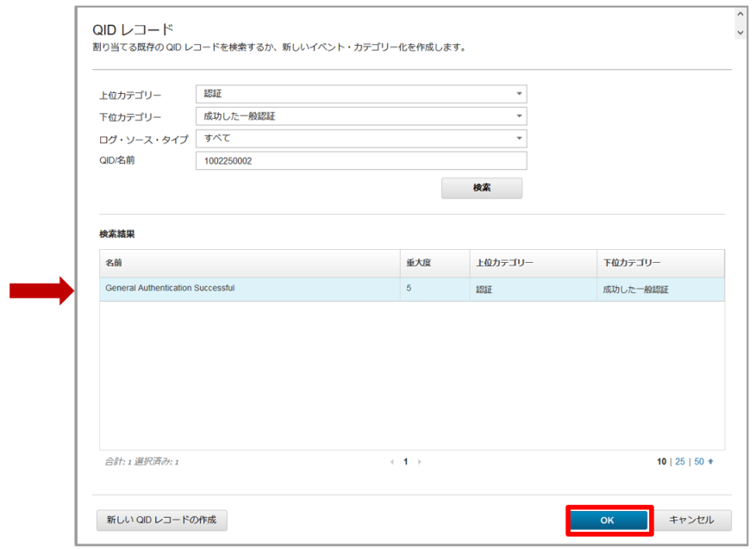Click the 検索 button
Image resolution: width=756 pixels, height=549 pixels.
482,188
